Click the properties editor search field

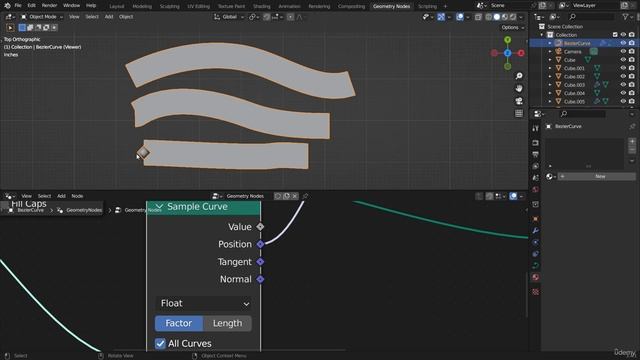pos(582,114)
